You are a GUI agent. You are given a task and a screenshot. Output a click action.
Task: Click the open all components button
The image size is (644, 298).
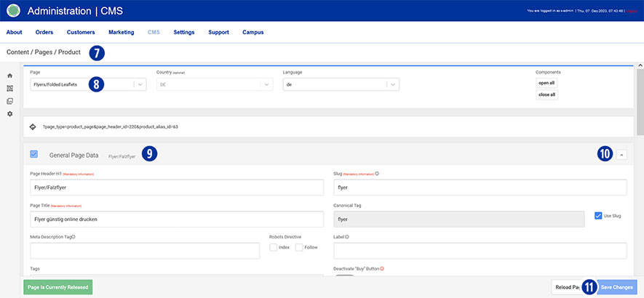546,83
